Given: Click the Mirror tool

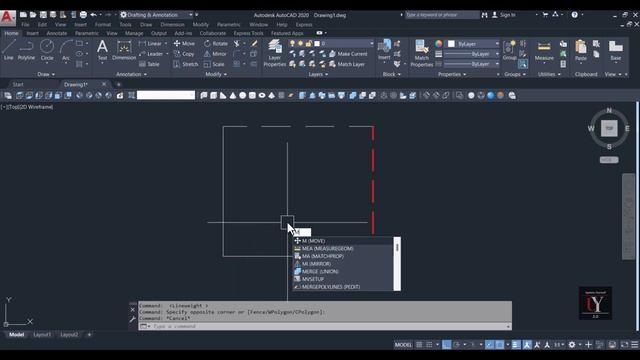Looking at the screenshot, I should pyautogui.click(x=215, y=54).
